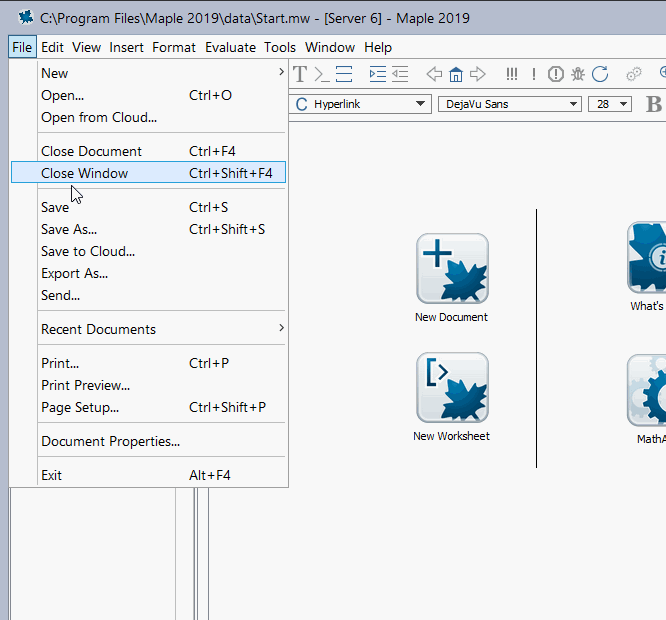
Task: Click the execute selection single exclamation icon
Action: point(534,74)
